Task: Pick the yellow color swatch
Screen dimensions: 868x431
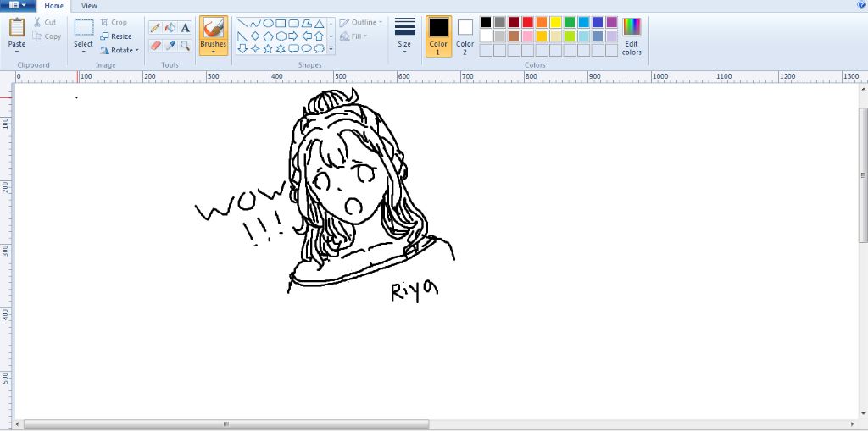Action: tap(556, 22)
